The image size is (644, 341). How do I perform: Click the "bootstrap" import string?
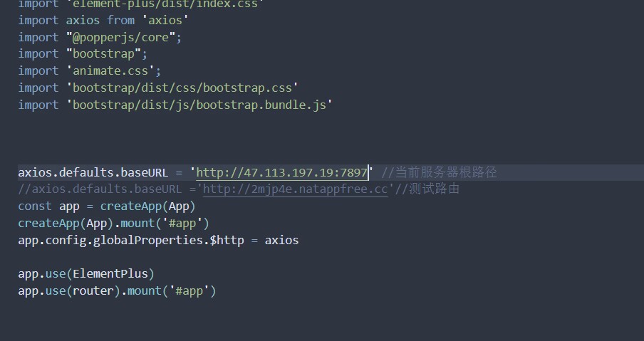[x=103, y=54]
